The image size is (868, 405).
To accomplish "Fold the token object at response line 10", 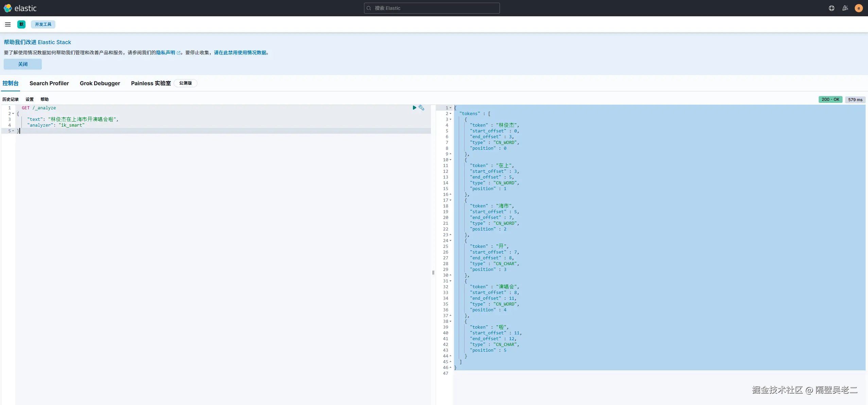I will 451,160.
